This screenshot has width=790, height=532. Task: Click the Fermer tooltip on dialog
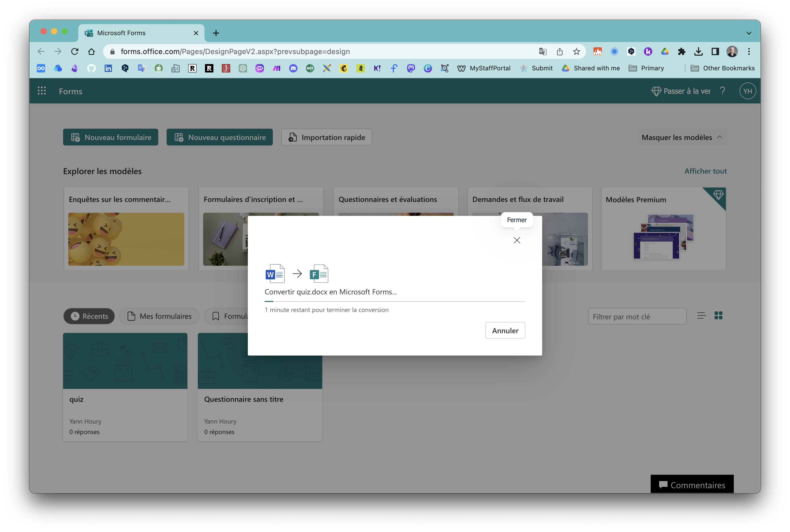(516, 220)
